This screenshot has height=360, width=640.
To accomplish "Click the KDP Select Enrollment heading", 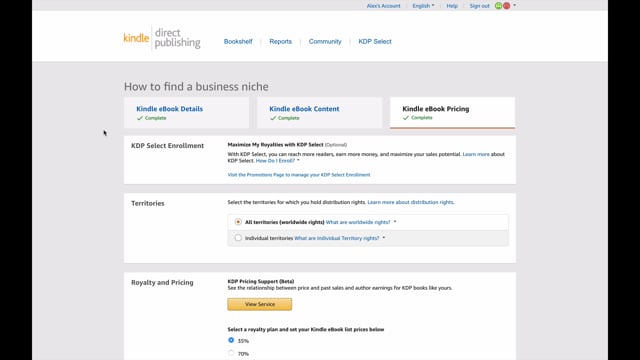I will 167,146.
